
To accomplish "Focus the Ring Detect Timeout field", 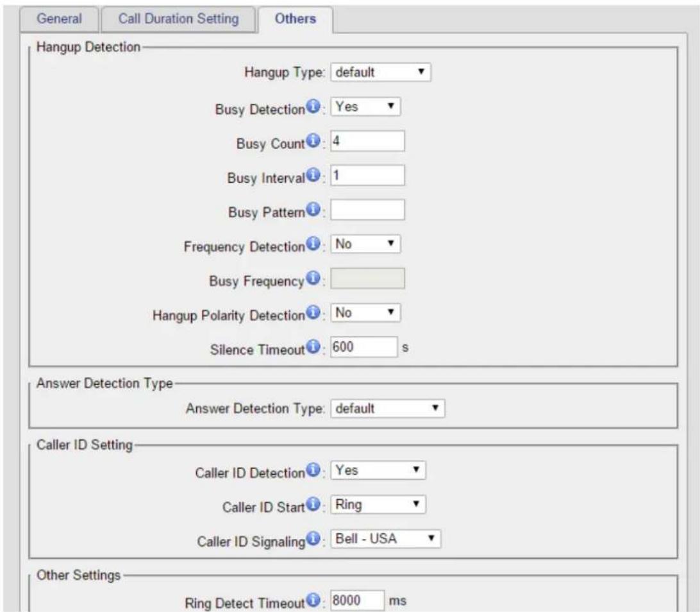I will (x=357, y=600).
